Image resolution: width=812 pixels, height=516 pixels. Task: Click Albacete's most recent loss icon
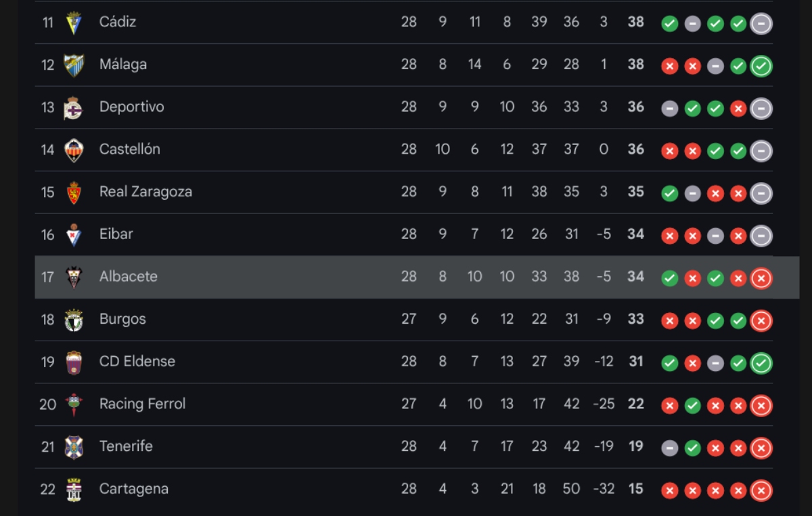tap(761, 278)
